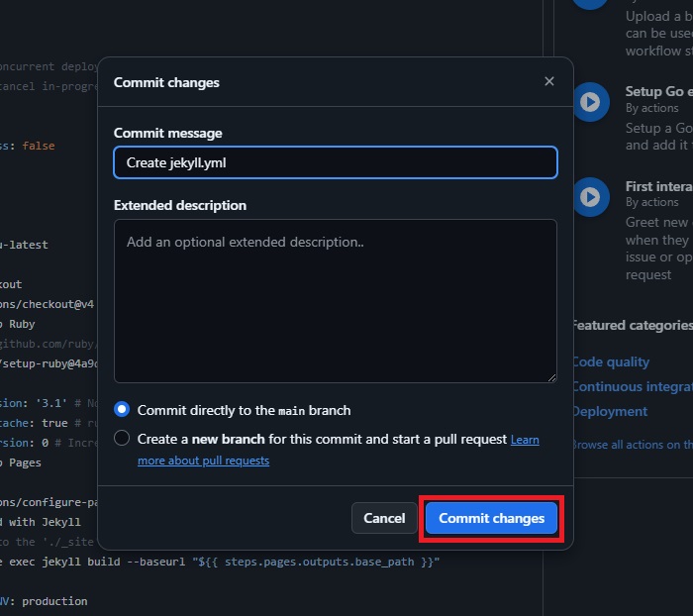Click the Commit message input field
The image size is (693, 616).
335,162
